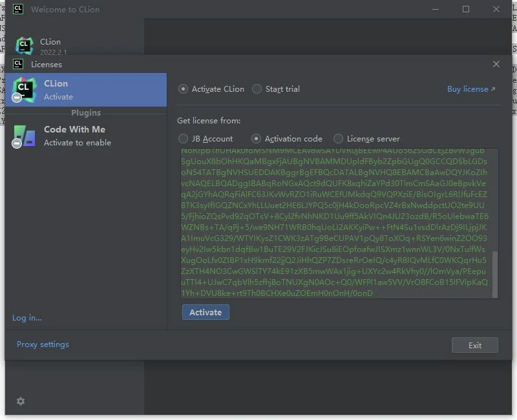
Task: Open settings gear in Welcome window
Action: (21, 401)
